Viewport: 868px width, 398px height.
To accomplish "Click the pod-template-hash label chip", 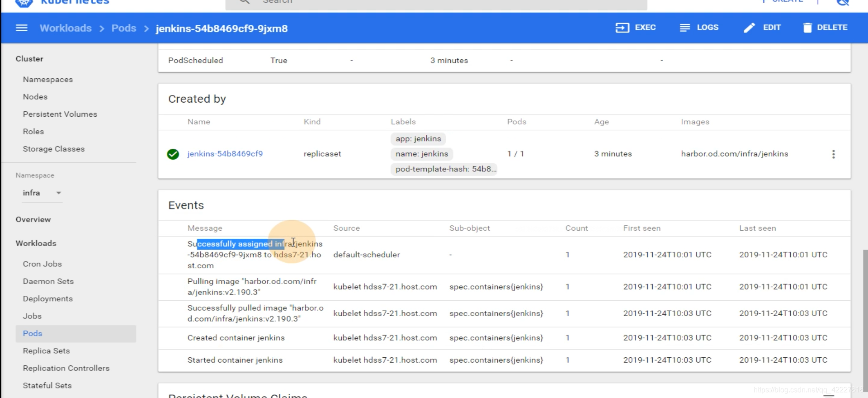I will (444, 169).
